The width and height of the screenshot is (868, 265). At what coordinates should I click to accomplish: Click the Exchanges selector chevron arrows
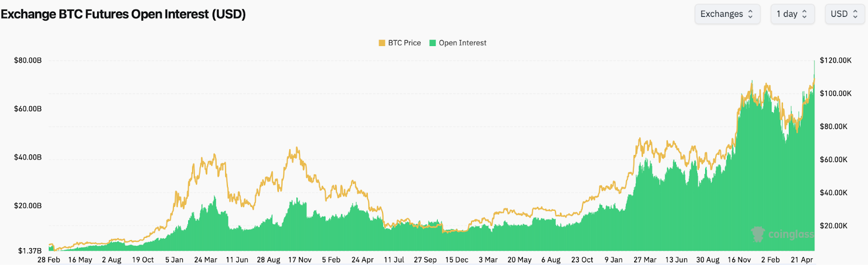click(x=751, y=14)
